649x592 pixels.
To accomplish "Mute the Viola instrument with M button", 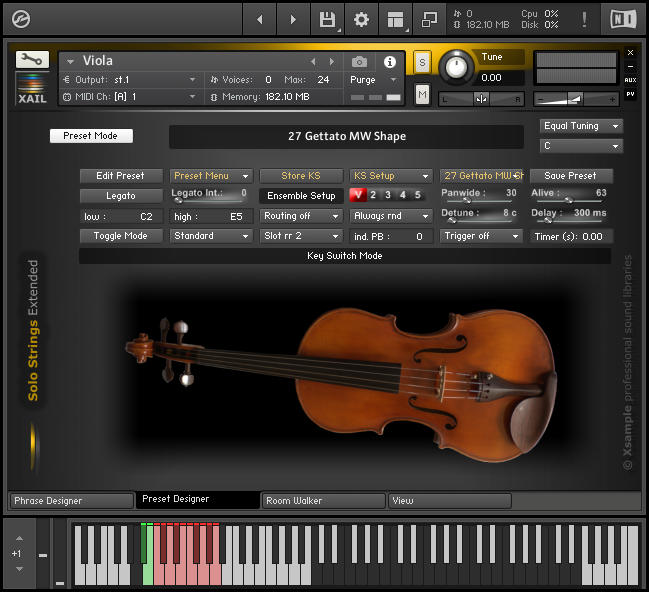I will point(422,95).
